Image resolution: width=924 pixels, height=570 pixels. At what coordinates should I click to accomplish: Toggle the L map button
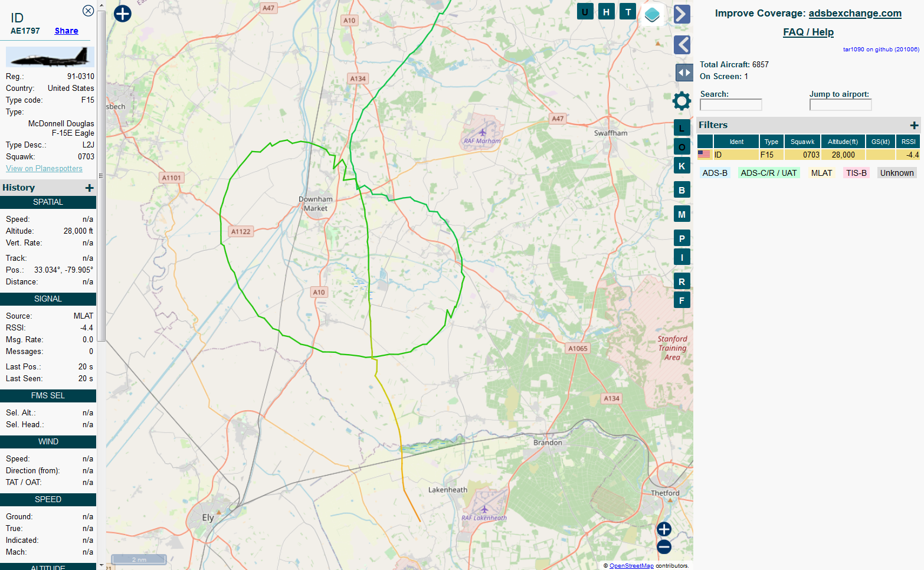pyautogui.click(x=682, y=128)
